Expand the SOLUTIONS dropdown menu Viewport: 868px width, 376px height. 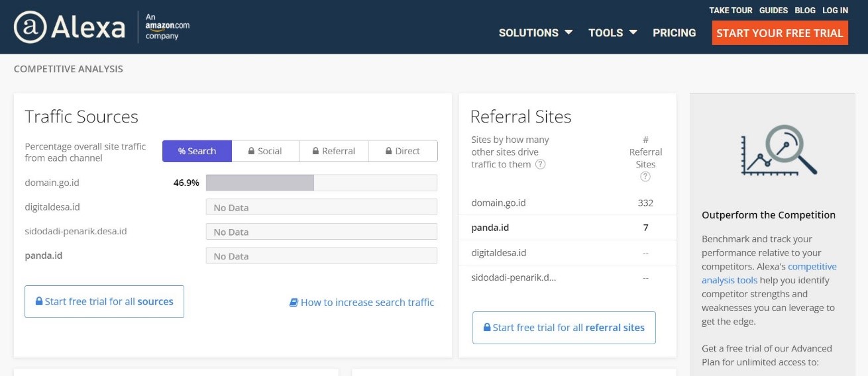535,32
